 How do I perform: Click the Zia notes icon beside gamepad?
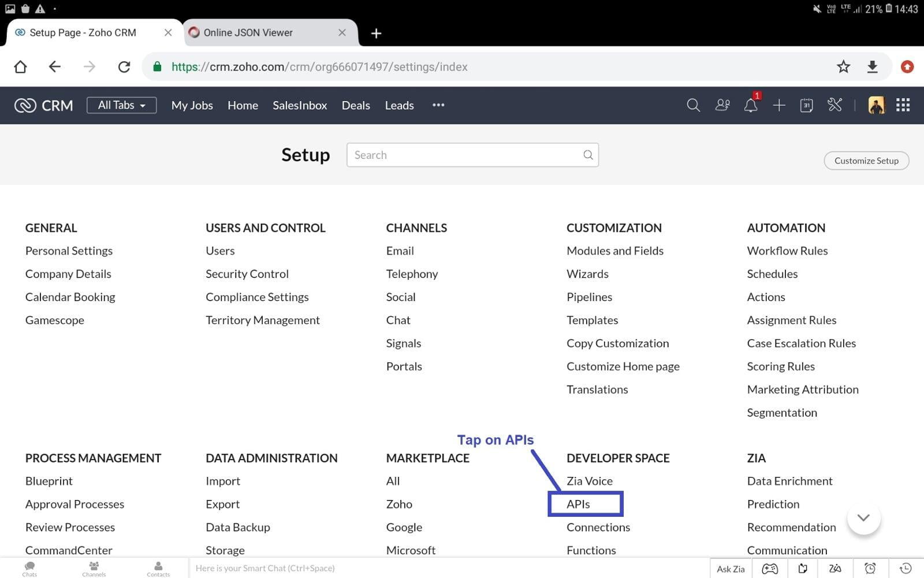coord(803,569)
